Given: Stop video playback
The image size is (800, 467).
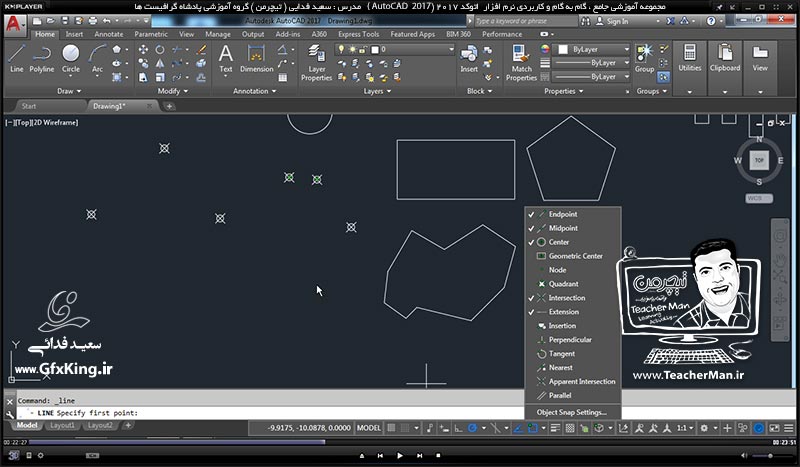Looking at the screenshot, I should (x=438, y=455).
